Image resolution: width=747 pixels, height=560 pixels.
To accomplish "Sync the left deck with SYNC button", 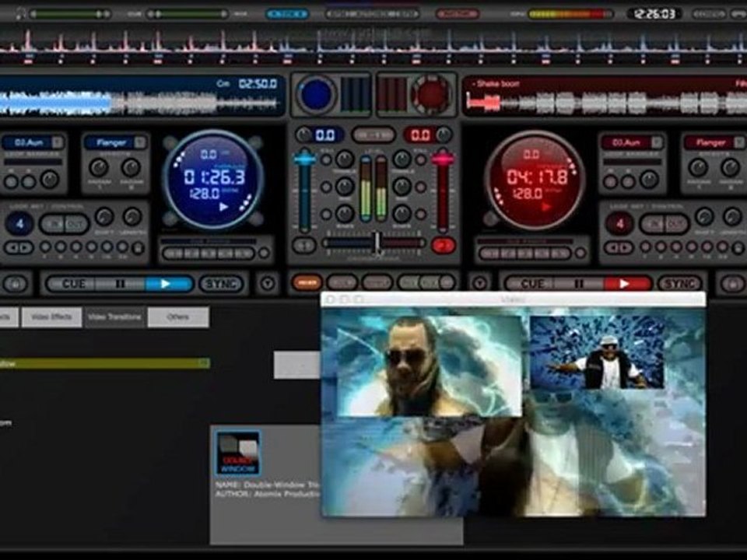I will (221, 285).
